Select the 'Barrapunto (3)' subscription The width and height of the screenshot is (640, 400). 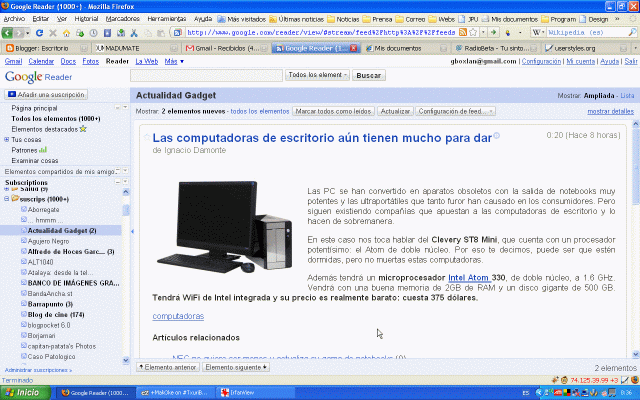[50, 304]
